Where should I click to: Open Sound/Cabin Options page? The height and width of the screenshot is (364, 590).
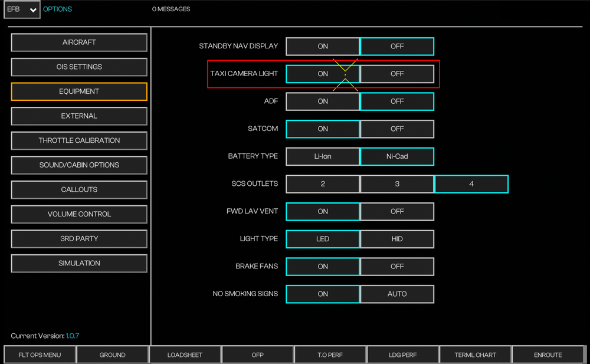pos(79,165)
